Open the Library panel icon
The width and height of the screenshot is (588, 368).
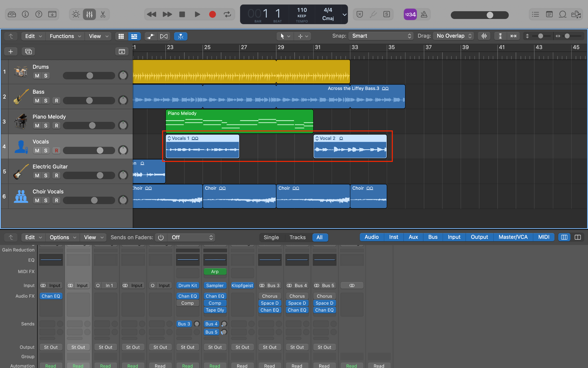[x=12, y=14]
